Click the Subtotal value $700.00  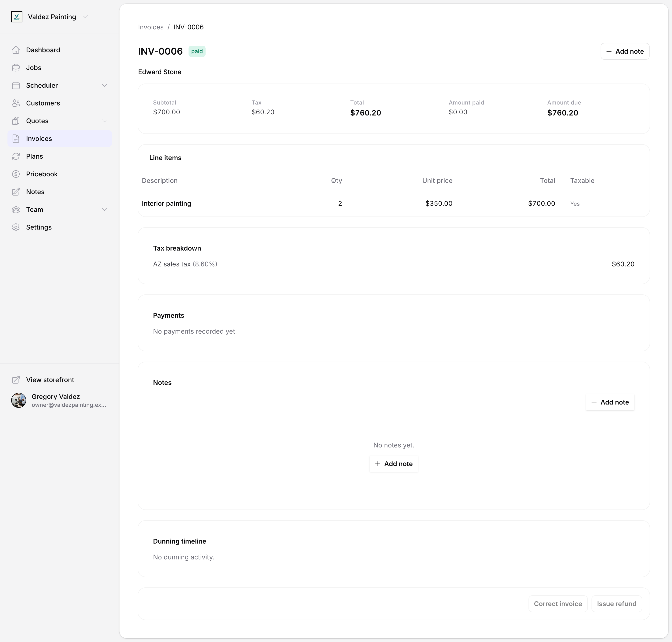click(x=166, y=112)
